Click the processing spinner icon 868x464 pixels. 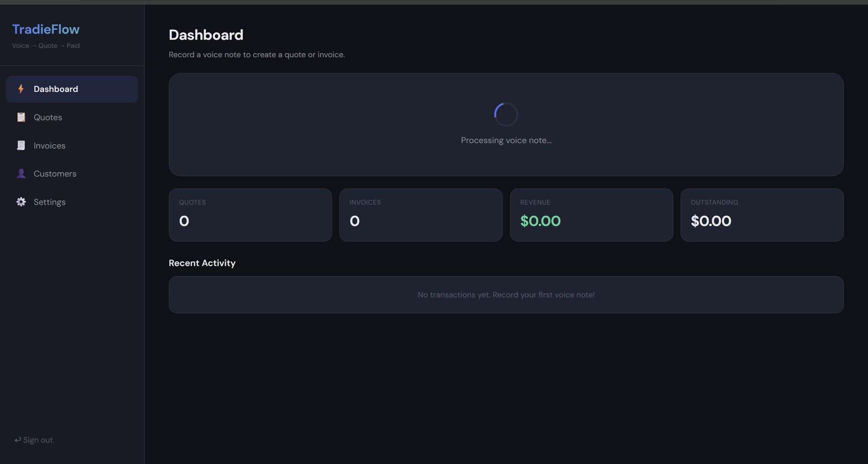click(506, 114)
